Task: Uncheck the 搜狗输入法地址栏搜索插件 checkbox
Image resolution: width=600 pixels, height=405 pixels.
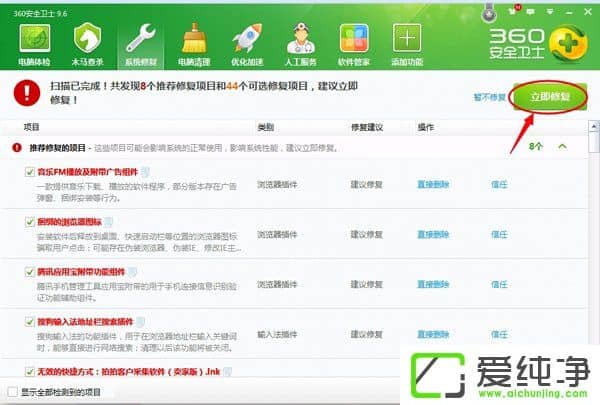Action: (30, 322)
